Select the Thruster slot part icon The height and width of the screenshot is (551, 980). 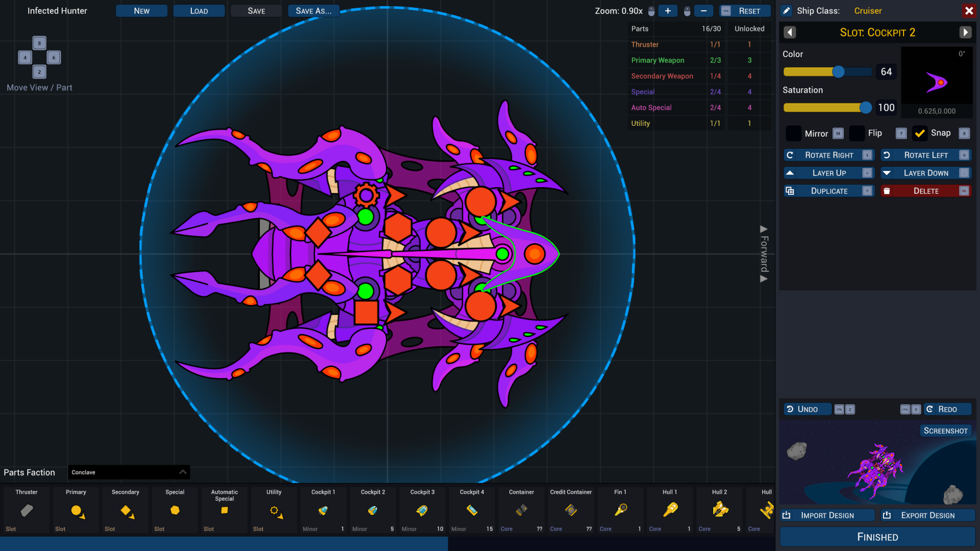27,510
